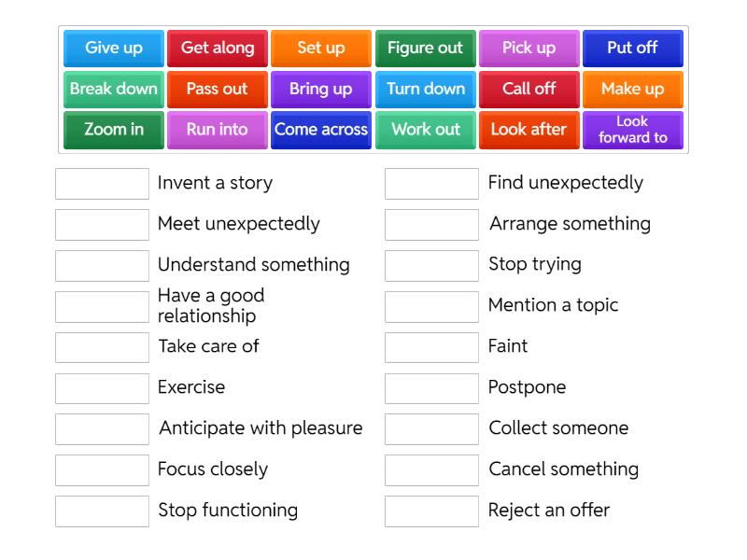
Task: Pick the 'Set up' tile
Action: [320, 48]
